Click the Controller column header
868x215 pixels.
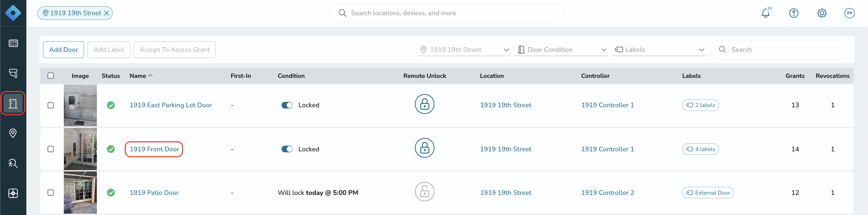[x=595, y=76]
